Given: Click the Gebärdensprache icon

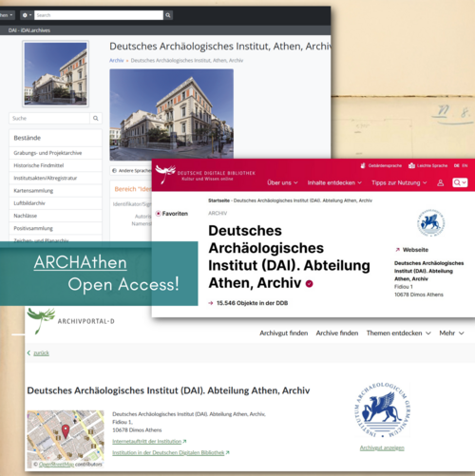Looking at the screenshot, I should [363, 165].
